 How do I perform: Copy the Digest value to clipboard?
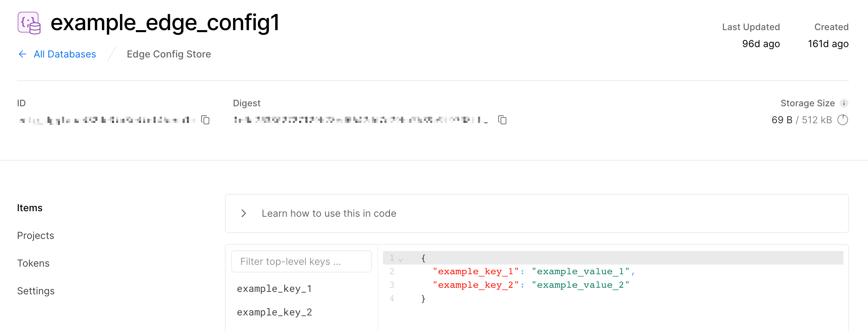(502, 120)
